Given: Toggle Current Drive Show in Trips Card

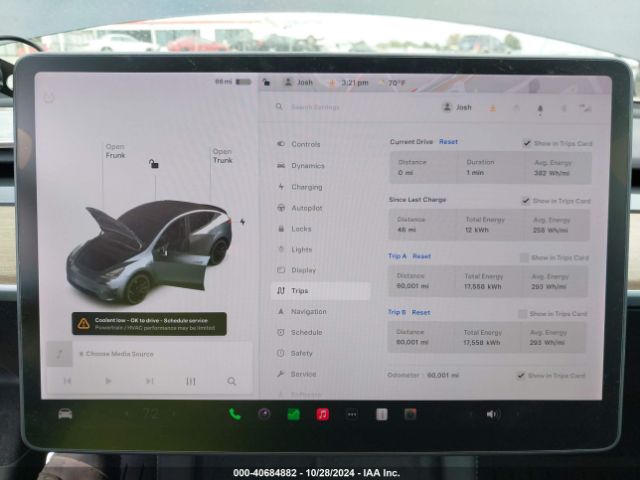Looking at the screenshot, I should [x=527, y=143].
